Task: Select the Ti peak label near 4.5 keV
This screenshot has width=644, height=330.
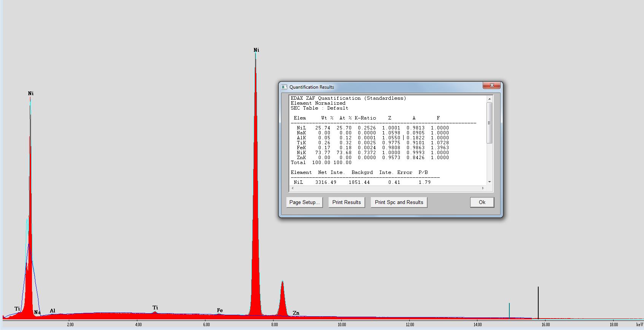Action: point(155,308)
